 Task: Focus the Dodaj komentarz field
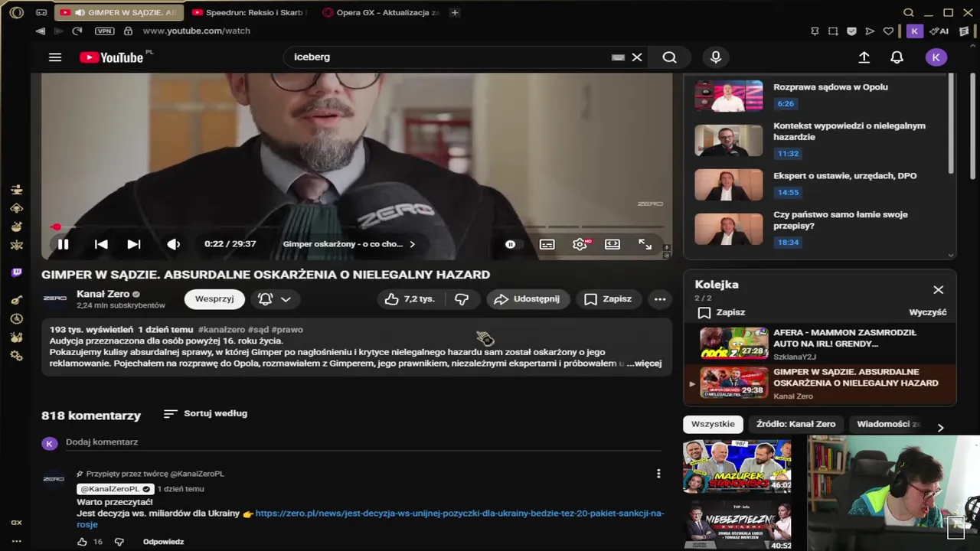click(x=364, y=442)
